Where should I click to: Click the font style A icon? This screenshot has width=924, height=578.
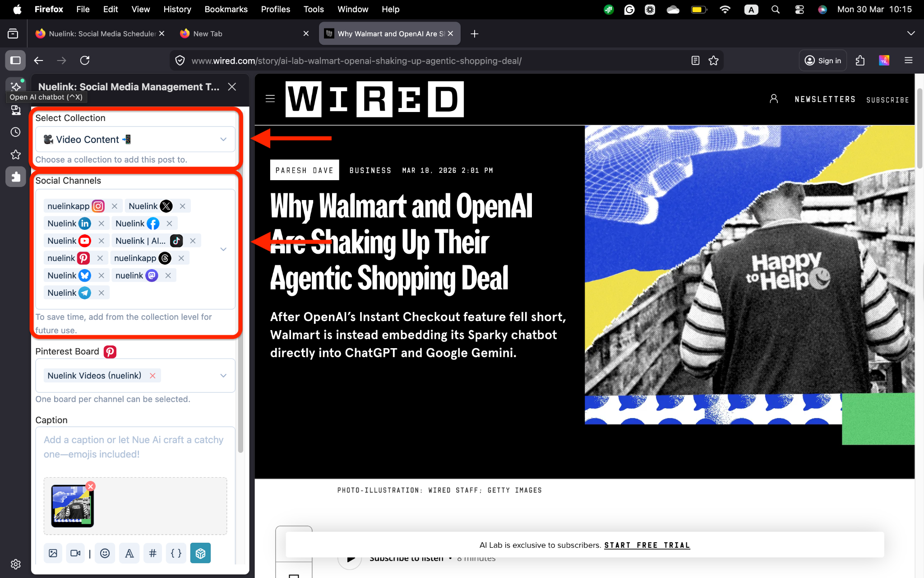129,553
